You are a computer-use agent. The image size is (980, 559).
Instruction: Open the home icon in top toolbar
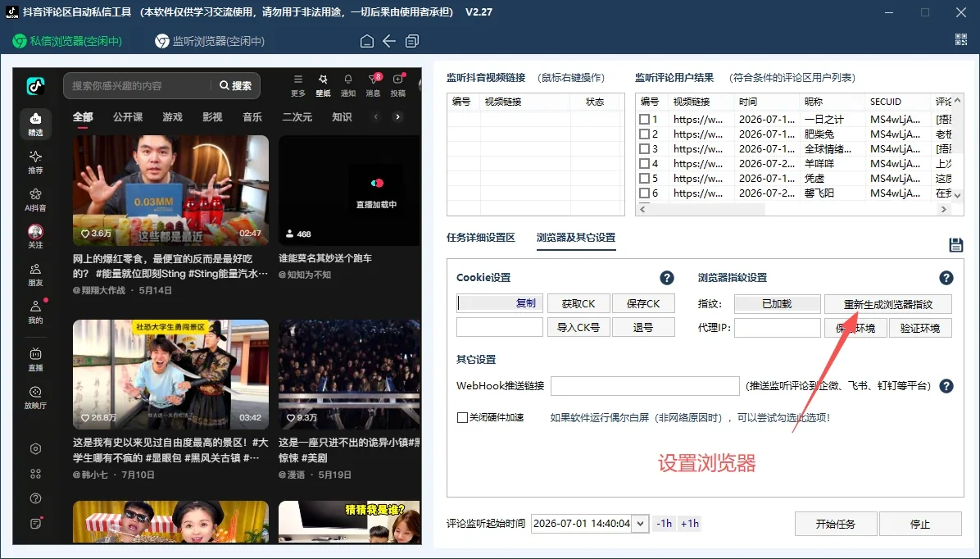click(367, 41)
